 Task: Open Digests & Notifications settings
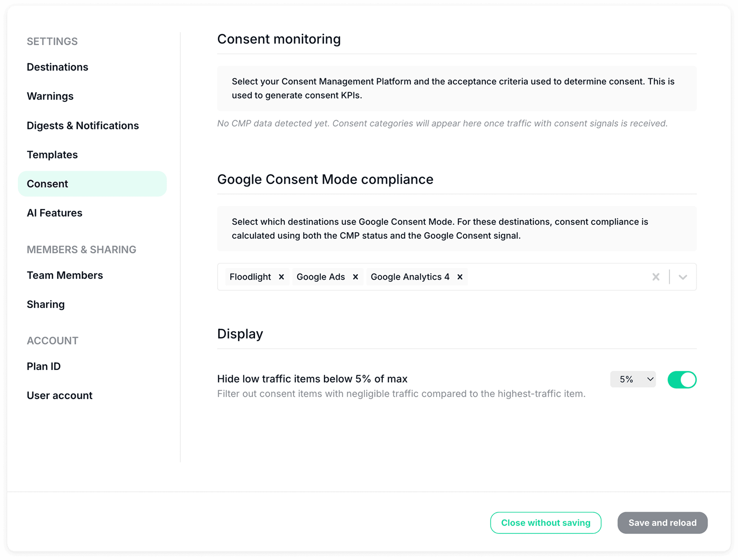click(x=83, y=125)
